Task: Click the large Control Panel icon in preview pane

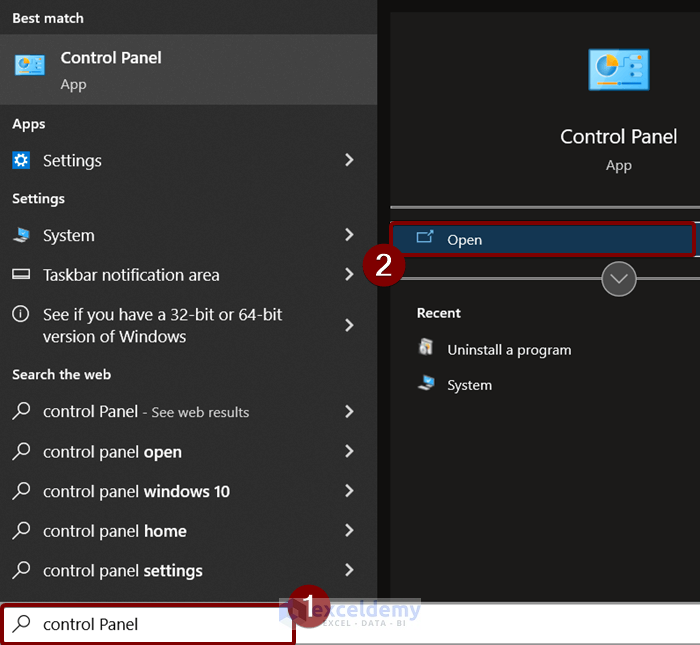Action: 619,70
